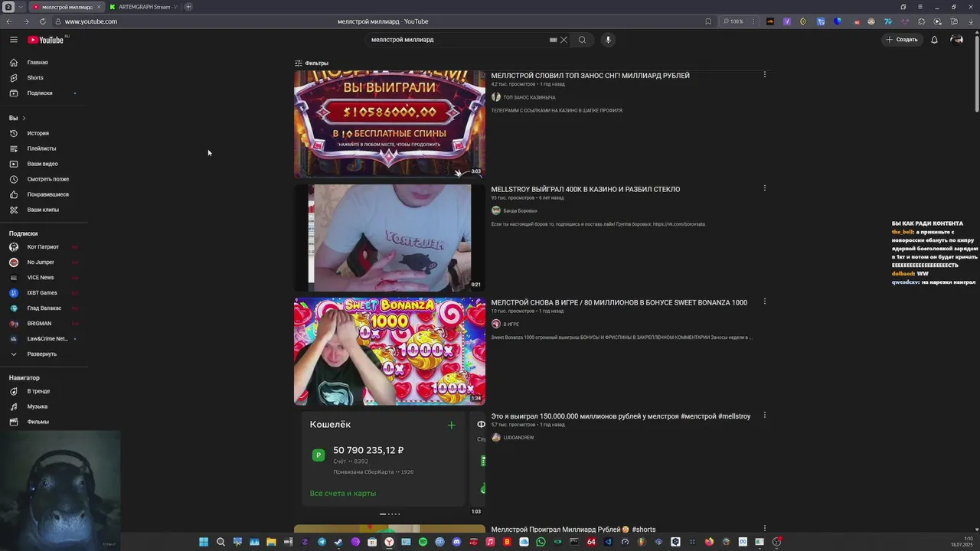Open more options for СНОВА В ИГРЕ video
980x551 pixels.
(764, 302)
